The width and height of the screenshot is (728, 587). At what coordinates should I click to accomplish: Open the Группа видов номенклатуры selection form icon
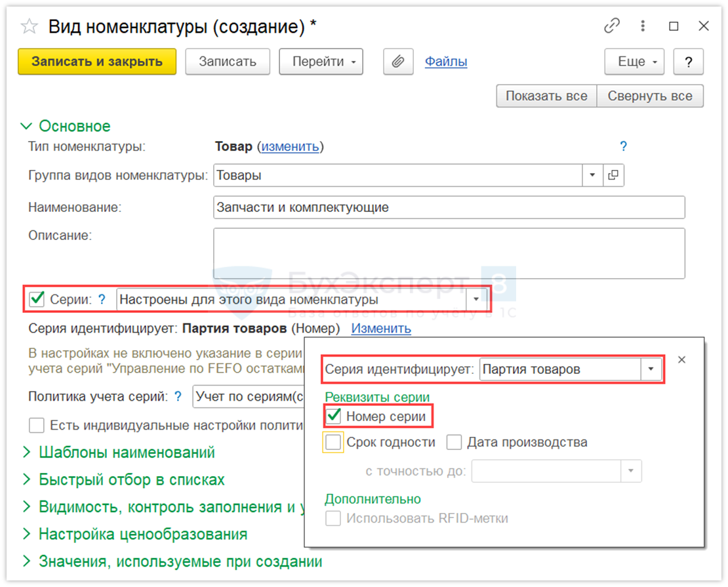pyautogui.click(x=613, y=175)
